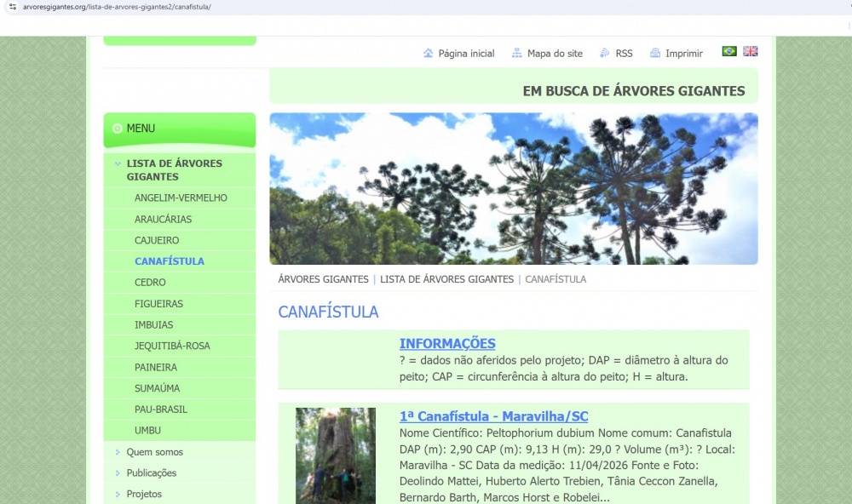Expand the Publicações menu item
The image size is (852, 504).
[x=118, y=473]
